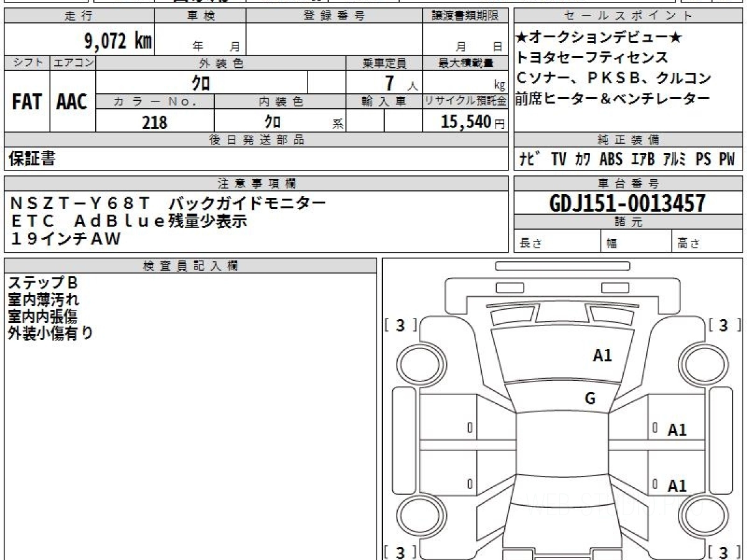The height and width of the screenshot is (560, 747).
Task: Click the 車台番号 header
Action: click(x=628, y=184)
